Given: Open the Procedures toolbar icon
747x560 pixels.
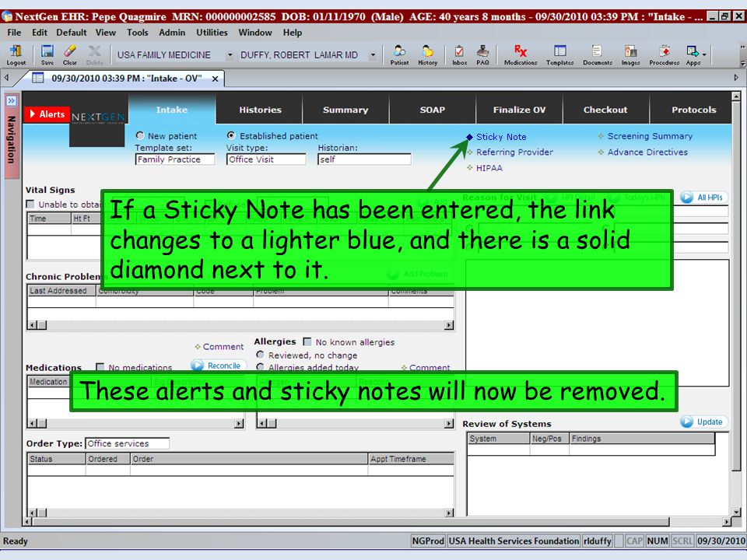Looking at the screenshot, I should pos(664,54).
